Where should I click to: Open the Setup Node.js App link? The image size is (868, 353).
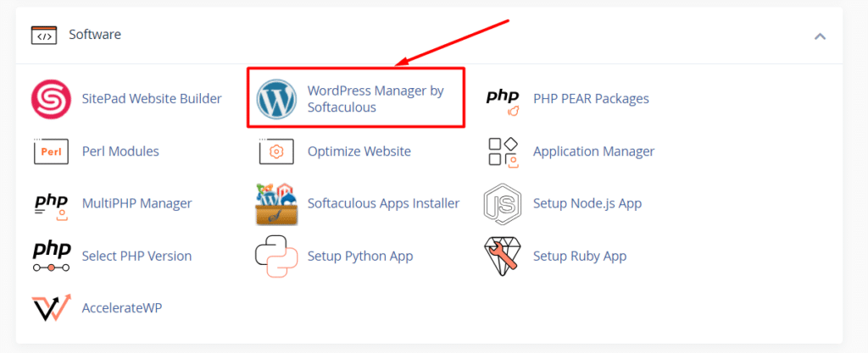pos(587,203)
